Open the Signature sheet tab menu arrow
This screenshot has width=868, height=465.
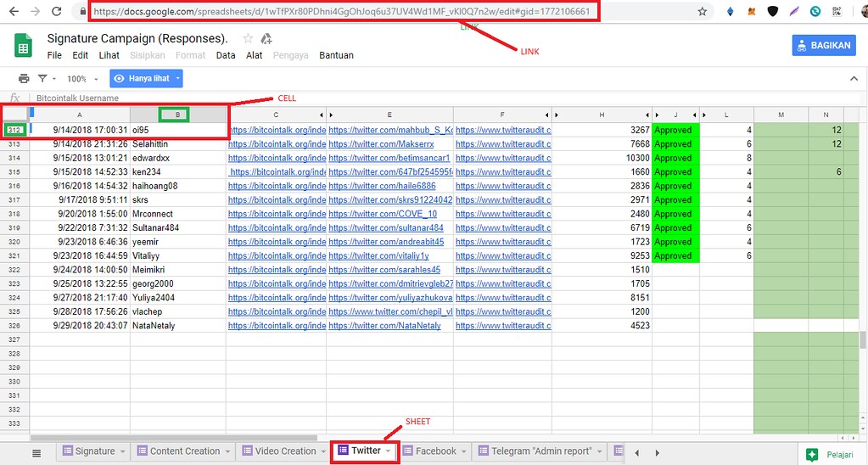pyautogui.click(x=122, y=451)
